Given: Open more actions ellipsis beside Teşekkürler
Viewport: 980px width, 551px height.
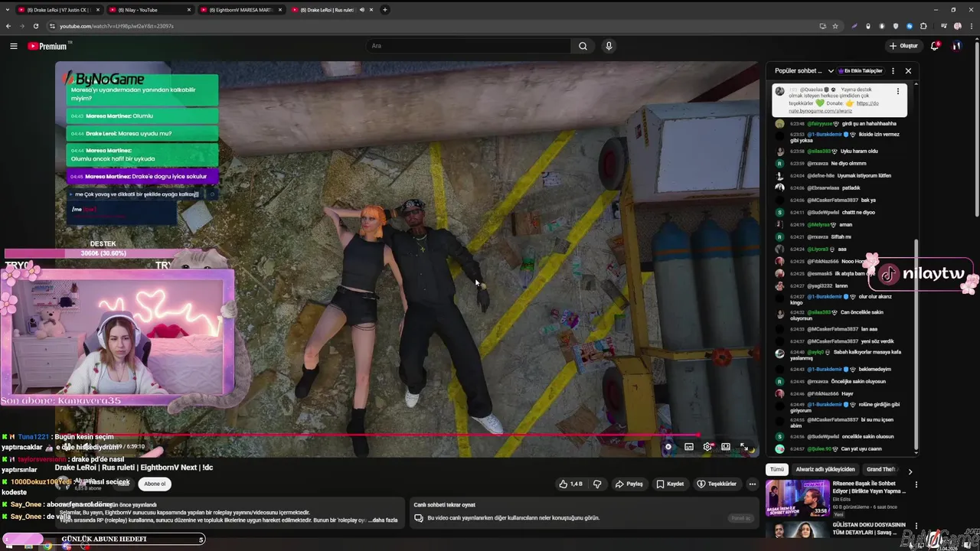Looking at the screenshot, I should tap(752, 484).
